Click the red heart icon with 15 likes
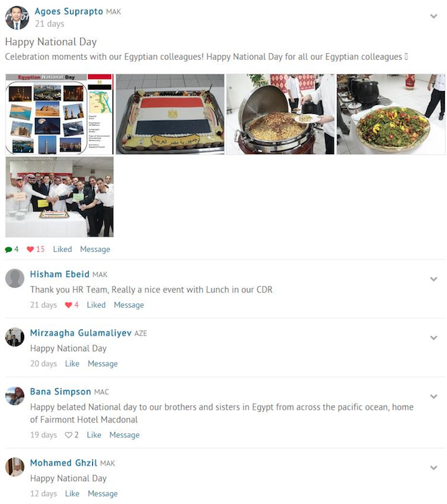 click(x=30, y=249)
